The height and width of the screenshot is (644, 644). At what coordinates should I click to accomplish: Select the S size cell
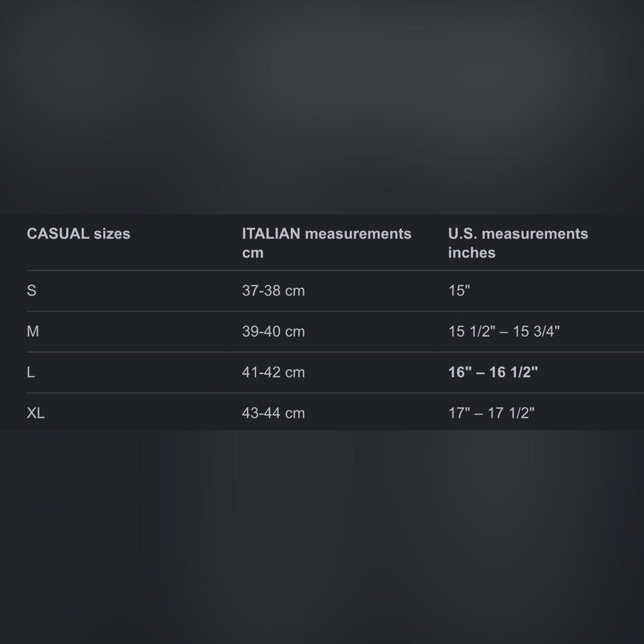32,291
